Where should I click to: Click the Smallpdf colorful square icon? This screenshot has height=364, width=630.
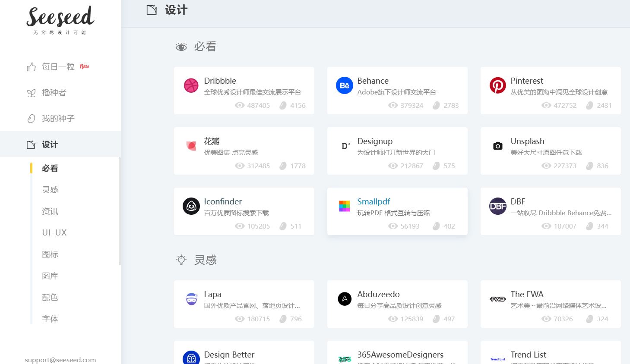344,206
